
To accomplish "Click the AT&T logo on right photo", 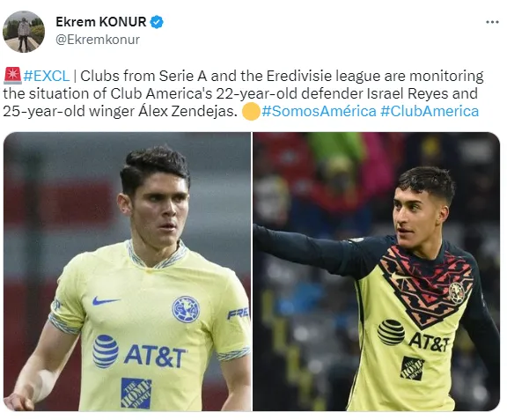I will pos(413,335).
